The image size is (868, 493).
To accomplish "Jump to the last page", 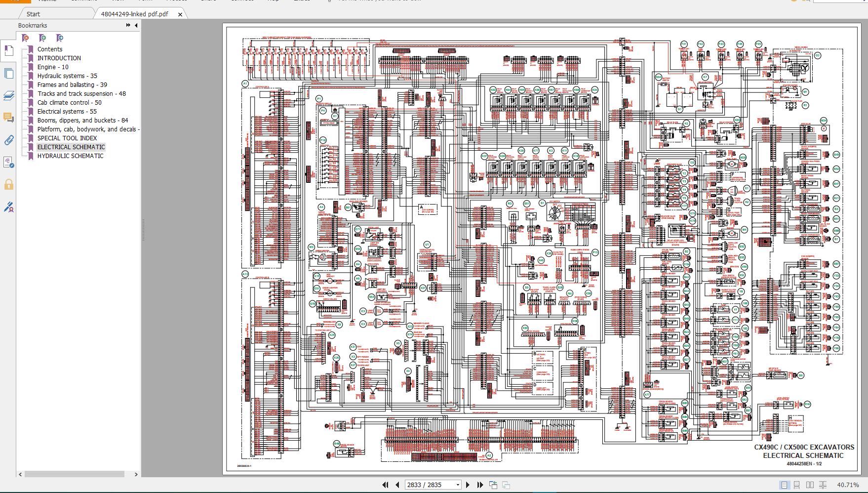I will click(x=479, y=485).
